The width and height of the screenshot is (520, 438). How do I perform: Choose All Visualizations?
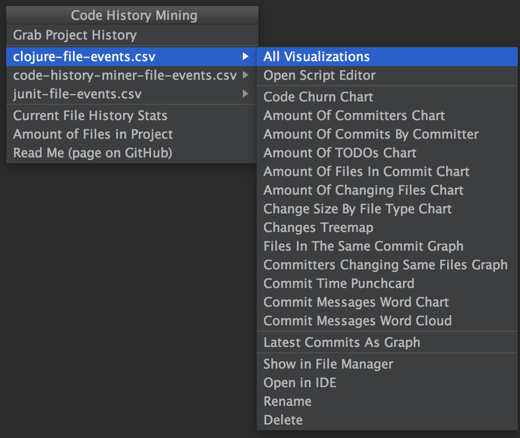coord(387,56)
